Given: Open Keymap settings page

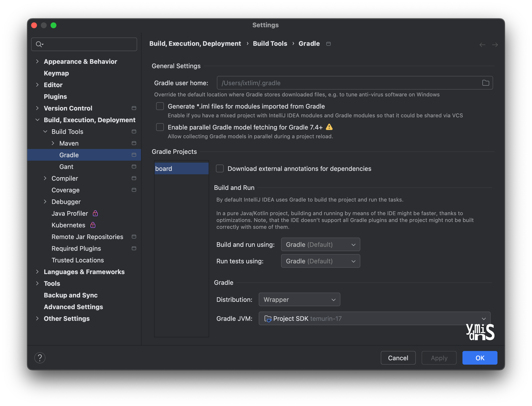Looking at the screenshot, I should pyautogui.click(x=56, y=73).
